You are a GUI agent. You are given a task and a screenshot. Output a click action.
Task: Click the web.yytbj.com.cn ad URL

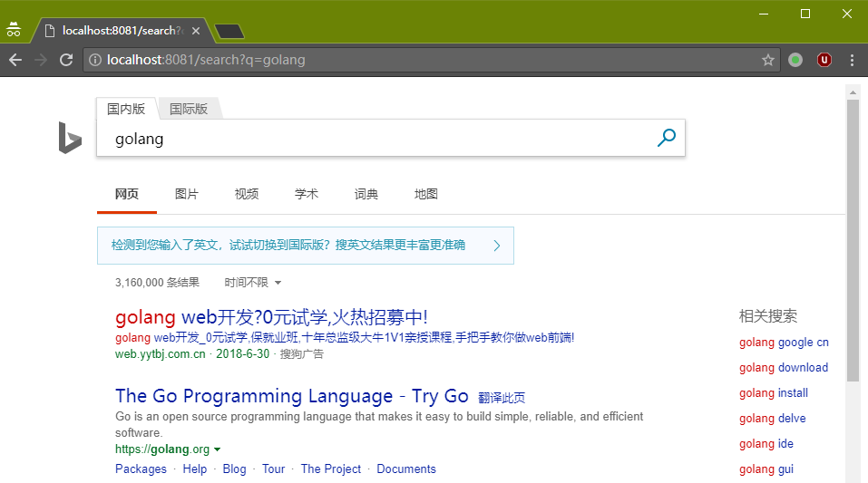[160, 354]
